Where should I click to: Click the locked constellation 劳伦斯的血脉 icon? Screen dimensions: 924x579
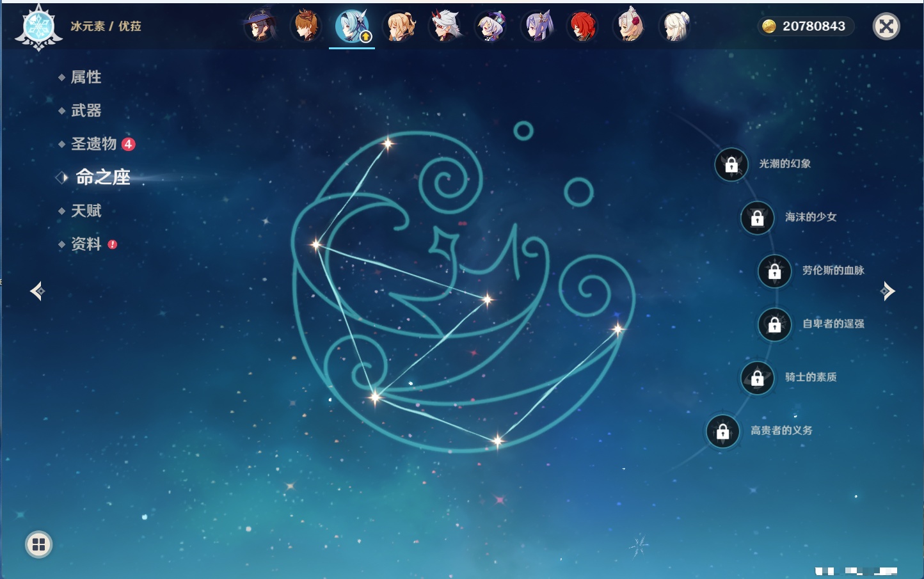tap(775, 271)
